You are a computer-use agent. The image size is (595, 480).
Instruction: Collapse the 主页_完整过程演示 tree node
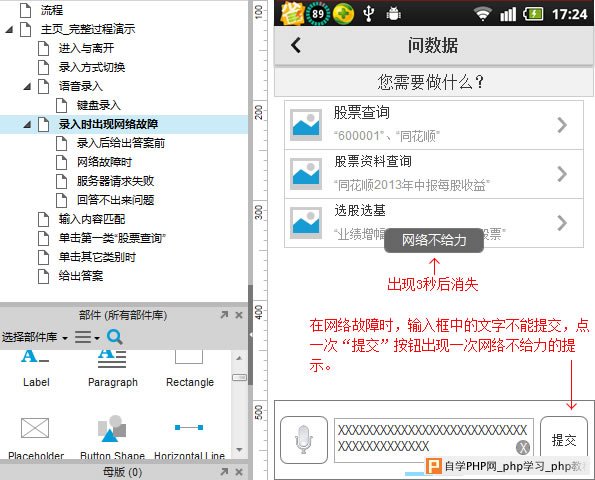coord(9,30)
